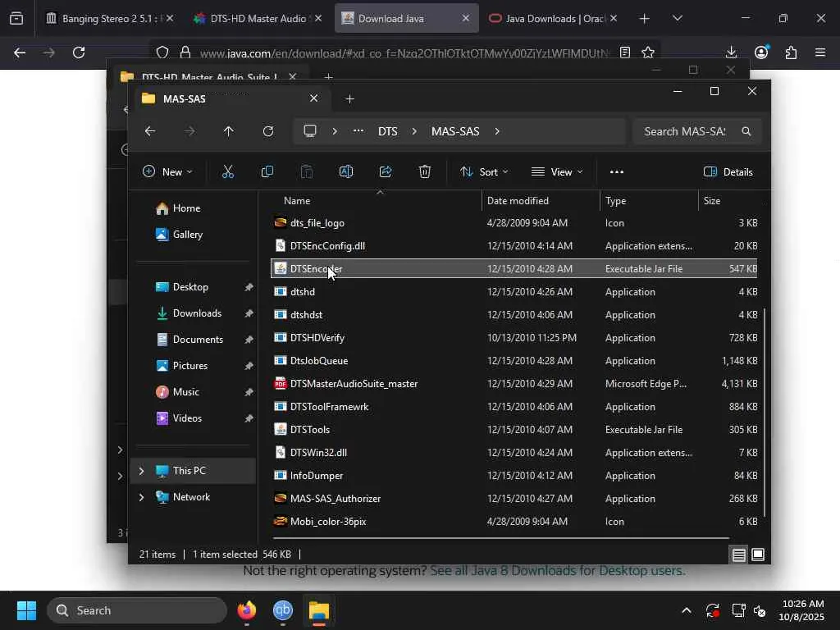840x630 pixels.
Task: Select DTSMasterAudioSuite_master PDF file
Action: [x=514, y=384]
